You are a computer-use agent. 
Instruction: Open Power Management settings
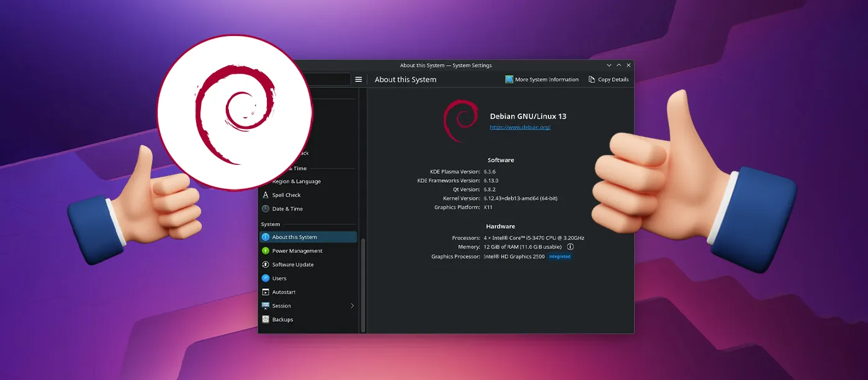click(x=297, y=250)
